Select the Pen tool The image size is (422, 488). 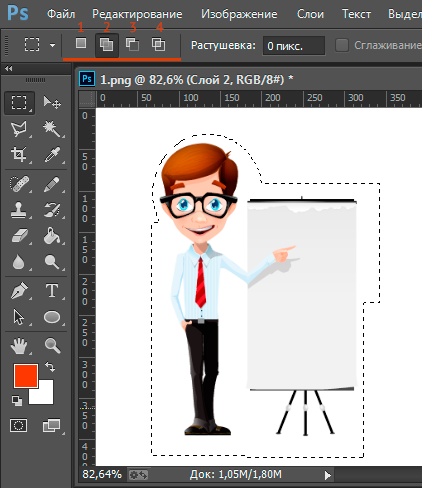19,291
